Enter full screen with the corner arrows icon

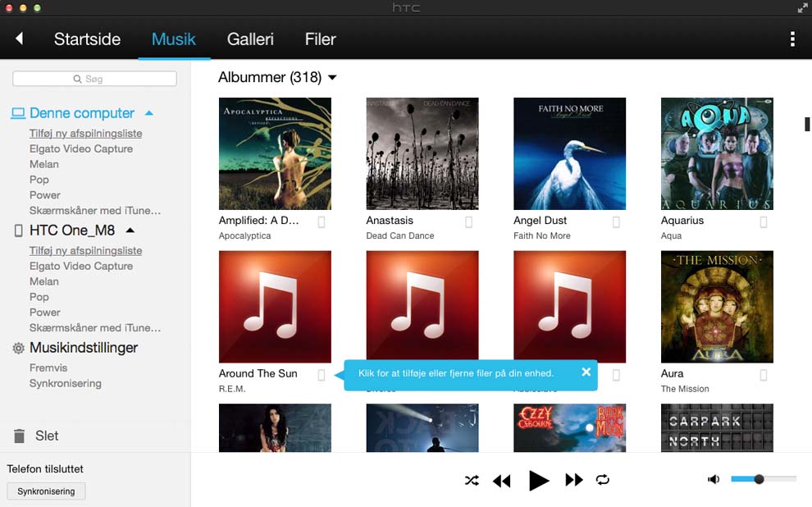803,7
